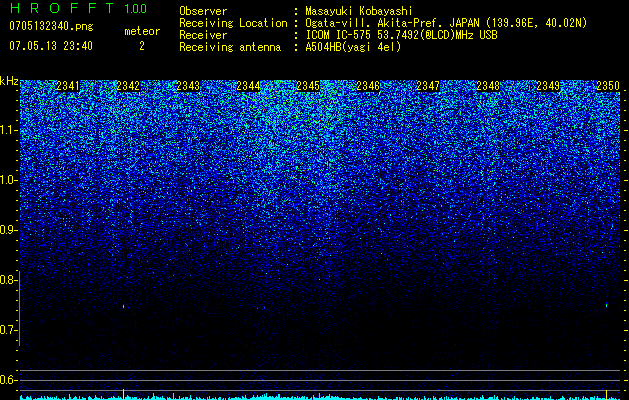Click the 2342 time marker
This screenshot has width=629, height=400.
128,86
